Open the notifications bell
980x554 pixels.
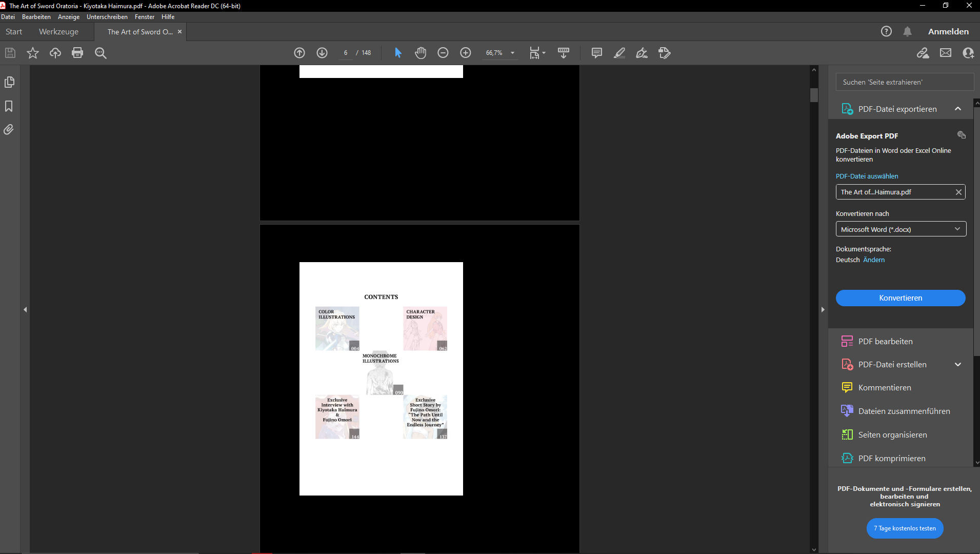tap(907, 31)
